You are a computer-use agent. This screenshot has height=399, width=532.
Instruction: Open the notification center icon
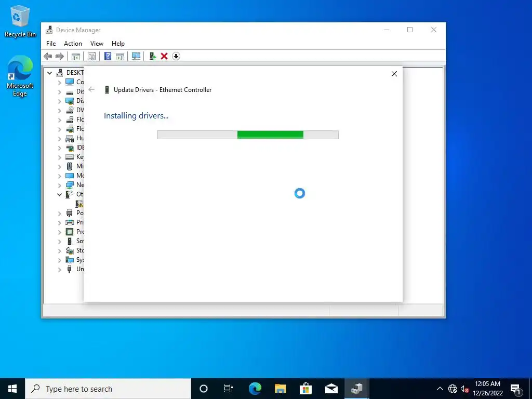pyautogui.click(x=516, y=389)
